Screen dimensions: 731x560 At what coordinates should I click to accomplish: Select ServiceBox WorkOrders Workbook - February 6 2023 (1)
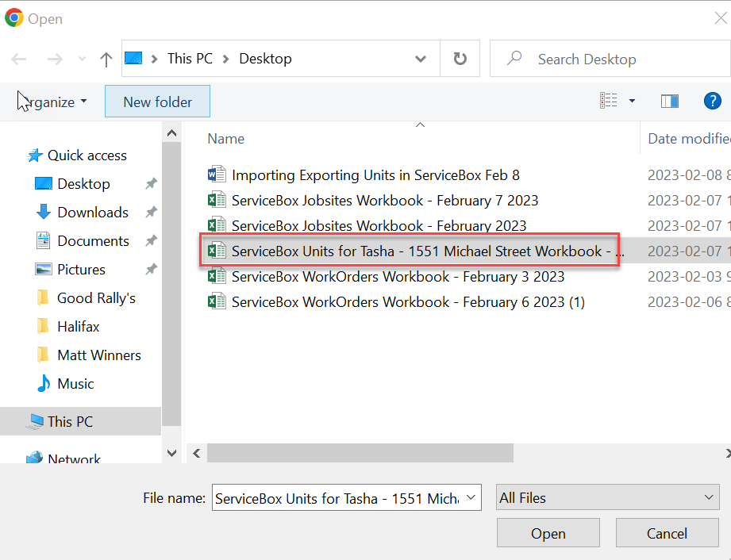(x=408, y=302)
